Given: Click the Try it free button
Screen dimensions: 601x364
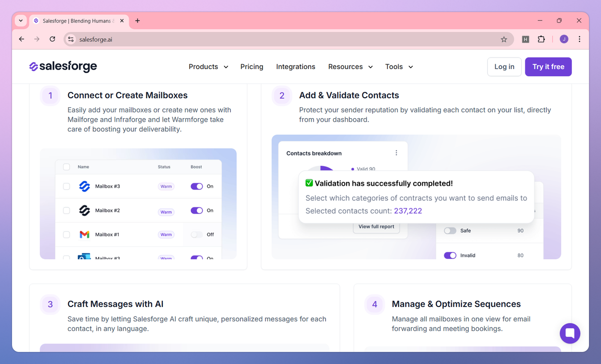Looking at the screenshot, I should coord(548,67).
